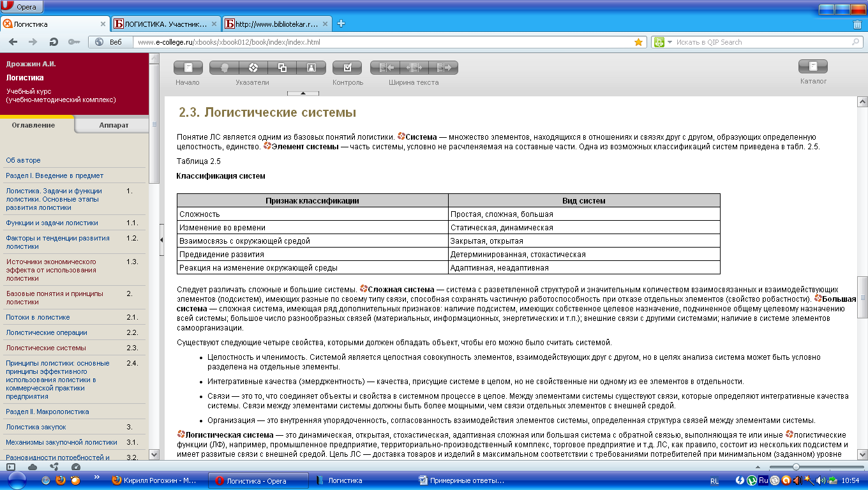Open the Контроль checkmark button
The width and height of the screenshot is (868, 490).
point(347,67)
